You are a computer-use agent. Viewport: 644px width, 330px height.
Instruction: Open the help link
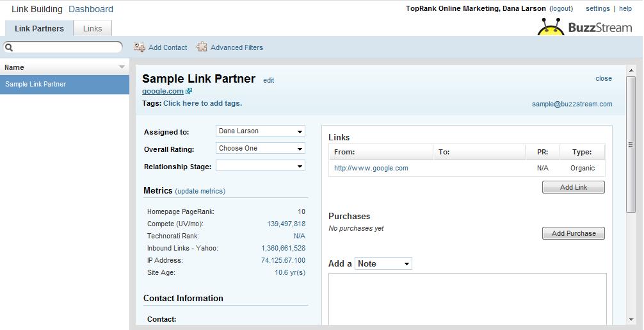(625, 8)
